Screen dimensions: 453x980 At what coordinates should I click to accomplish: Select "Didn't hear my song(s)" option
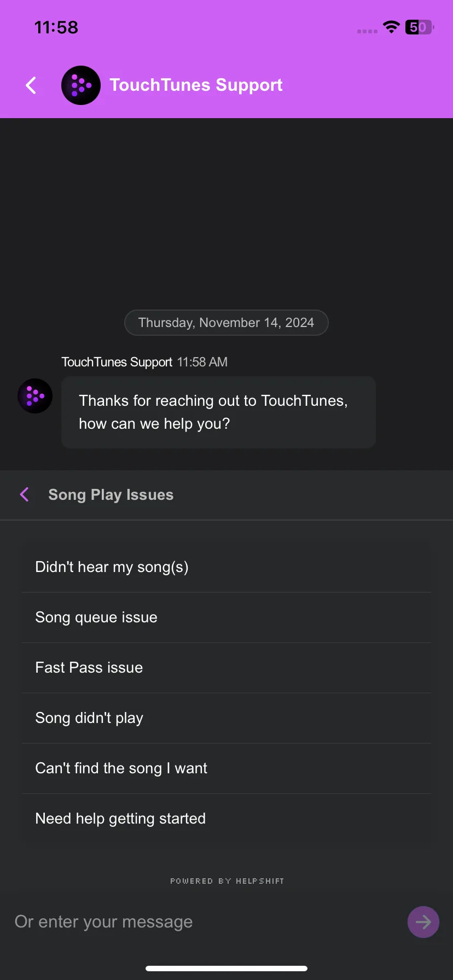coord(226,567)
